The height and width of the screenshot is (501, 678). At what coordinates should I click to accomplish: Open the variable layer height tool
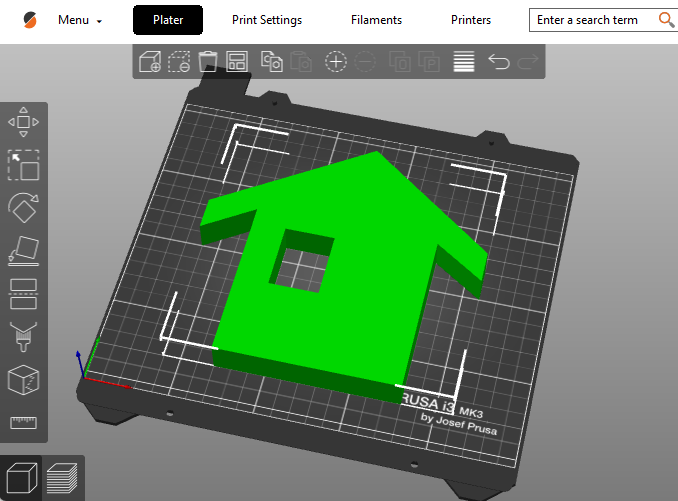point(464,62)
